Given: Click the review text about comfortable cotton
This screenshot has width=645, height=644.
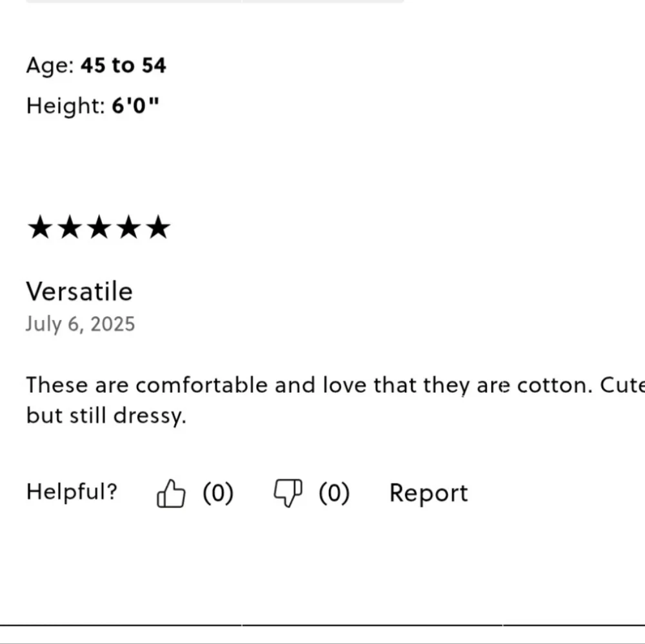Looking at the screenshot, I should 335,400.
